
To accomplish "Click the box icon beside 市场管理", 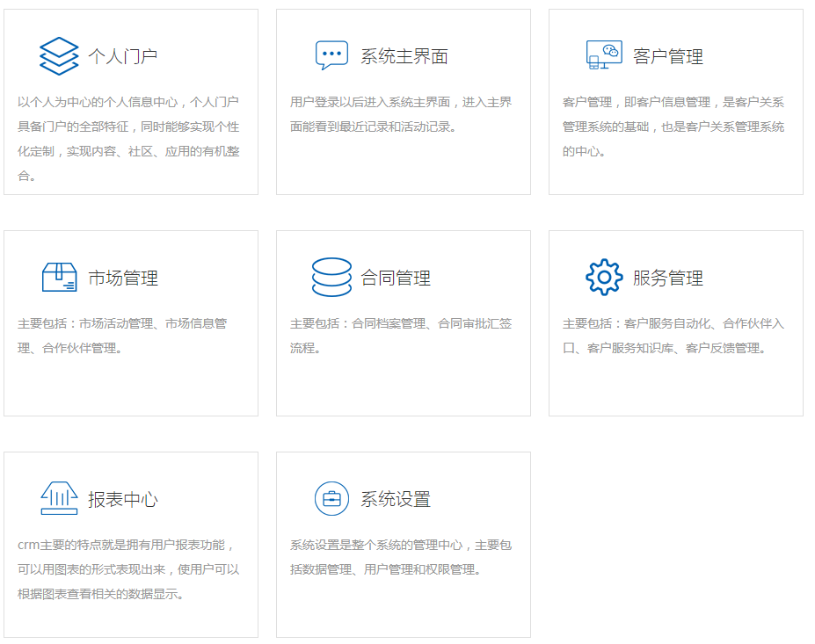I will [59, 278].
